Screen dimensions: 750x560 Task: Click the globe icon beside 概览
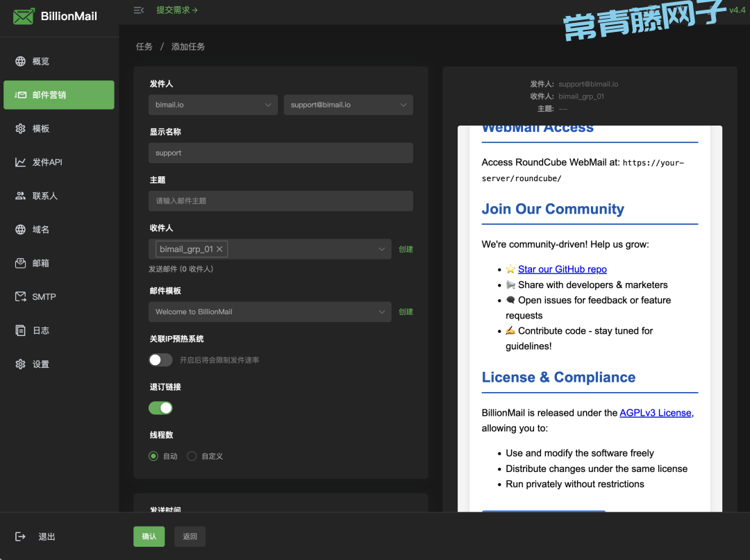point(20,61)
